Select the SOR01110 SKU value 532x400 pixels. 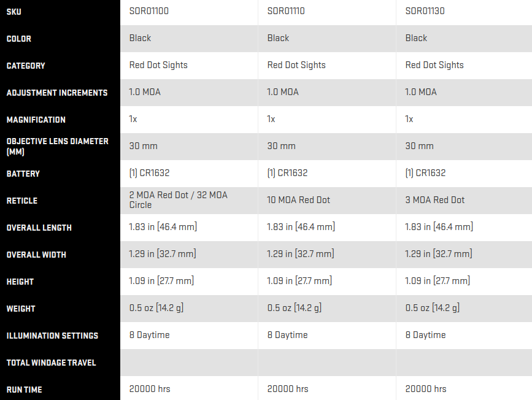[286, 11]
